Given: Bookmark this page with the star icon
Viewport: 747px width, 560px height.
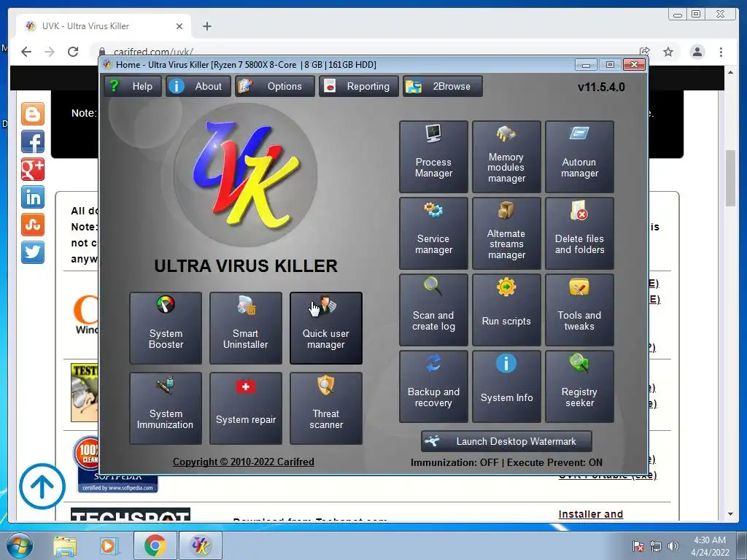Looking at the screenshot, I should 668,52.
